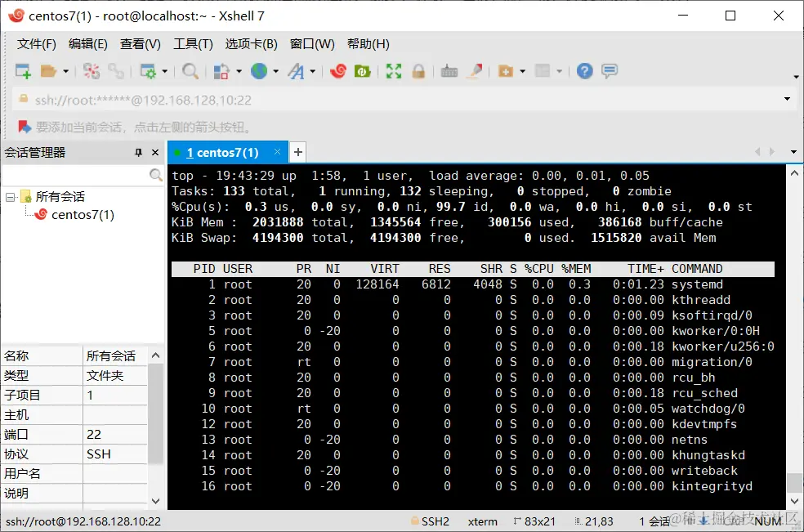Open the 工具(T) menu
804x532 pixels.
[193, 44]
